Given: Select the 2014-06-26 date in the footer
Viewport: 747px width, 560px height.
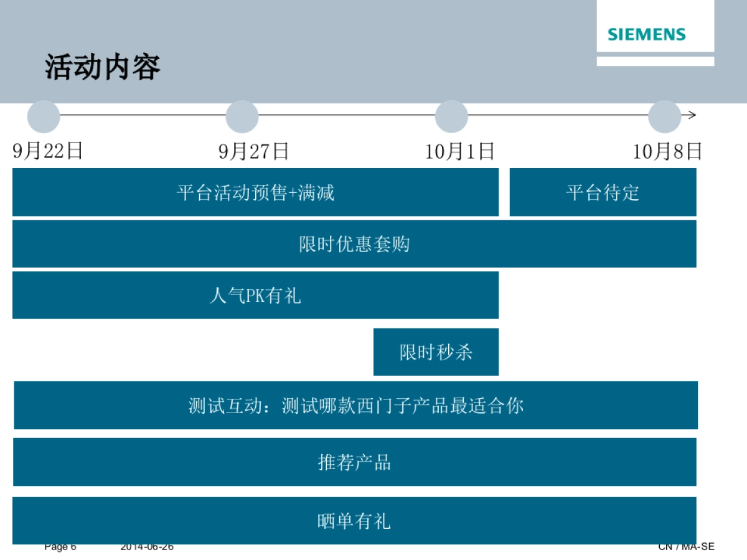Looking at the screenshot, I should tap(147, 548).
